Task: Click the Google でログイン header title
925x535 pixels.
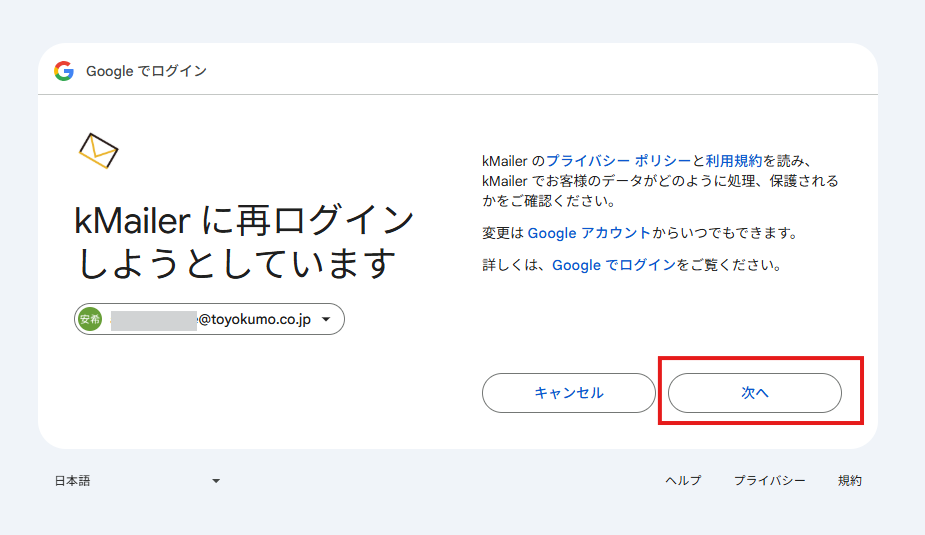Action: click(x=147, y=71)
